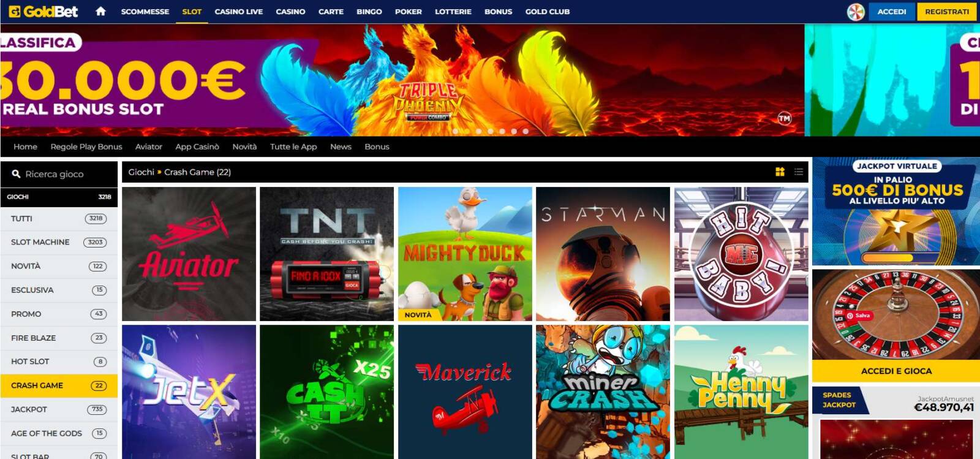980x459 pixels.
Task: Click the REGISTRATI button
Action: (947, 12)
